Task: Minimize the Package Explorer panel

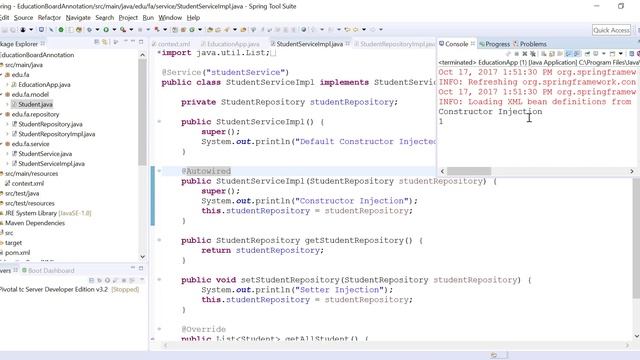Action: pyautogui.click(x=133, y=42)
